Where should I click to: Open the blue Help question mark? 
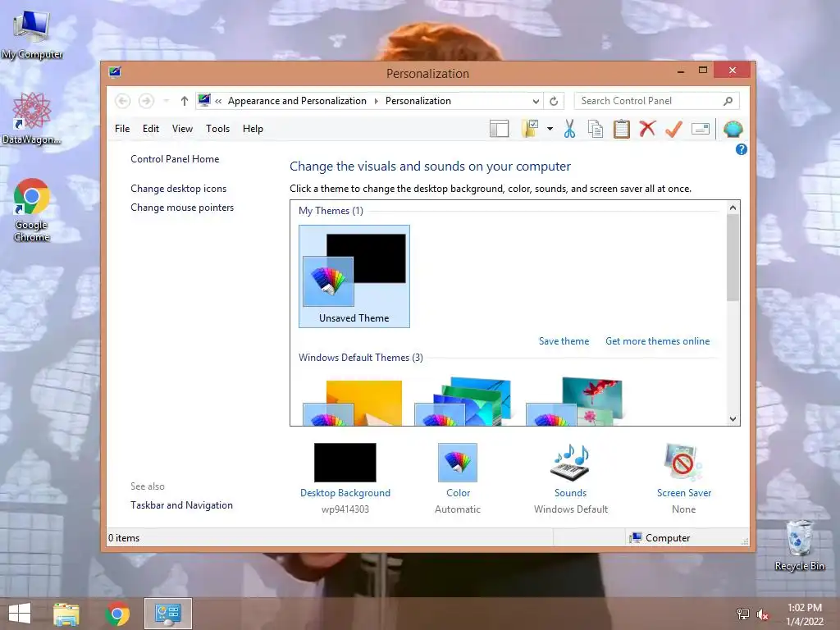point(742,149)
